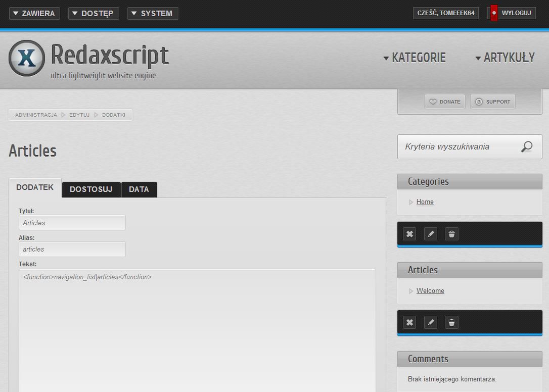Click the Support button
Screen dimensions: 549x392
coord(492,102)
